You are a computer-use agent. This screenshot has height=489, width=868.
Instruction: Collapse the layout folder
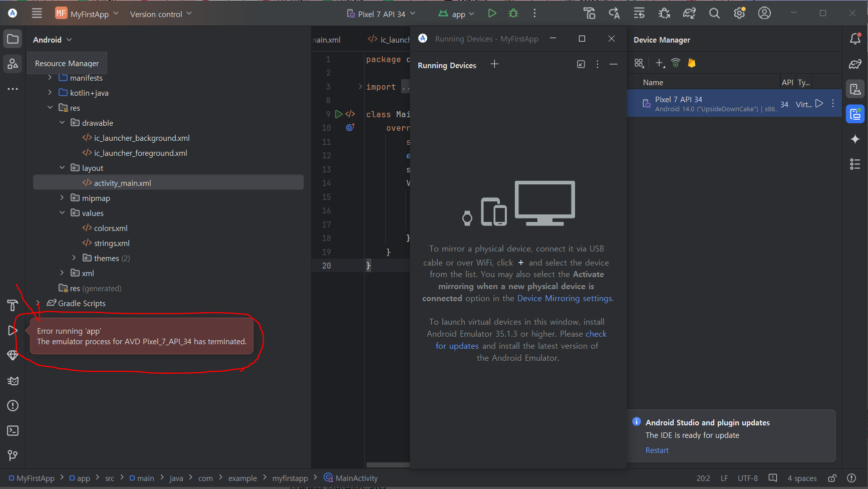point(62,168)
